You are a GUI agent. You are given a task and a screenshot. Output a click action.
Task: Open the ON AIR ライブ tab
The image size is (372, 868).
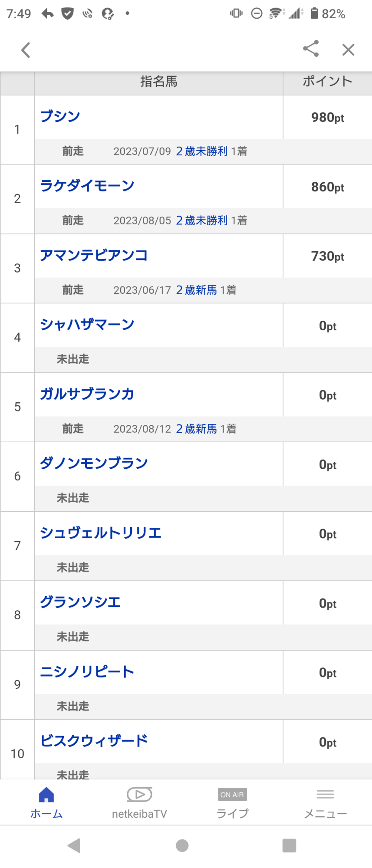(232, 803)
